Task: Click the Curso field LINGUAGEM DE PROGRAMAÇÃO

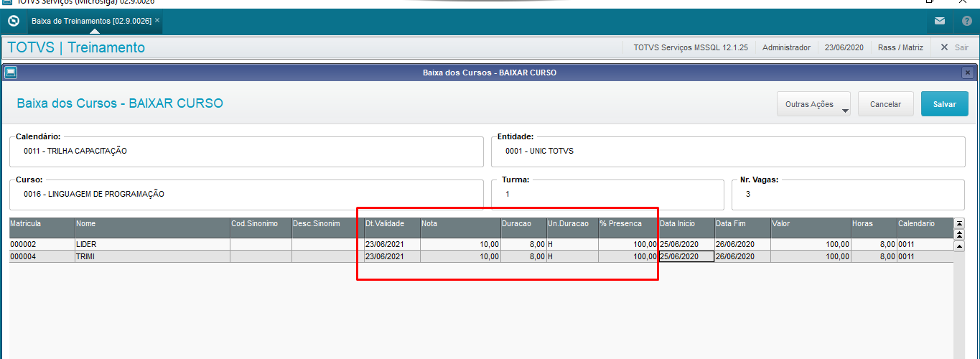Action: (246, 194)
